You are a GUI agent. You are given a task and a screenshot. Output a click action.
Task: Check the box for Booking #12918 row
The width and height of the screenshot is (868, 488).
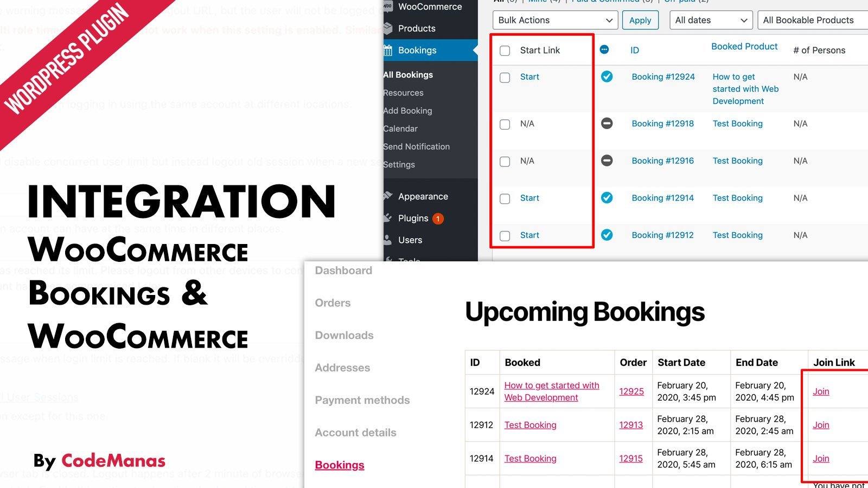click(x=505, y=124)
